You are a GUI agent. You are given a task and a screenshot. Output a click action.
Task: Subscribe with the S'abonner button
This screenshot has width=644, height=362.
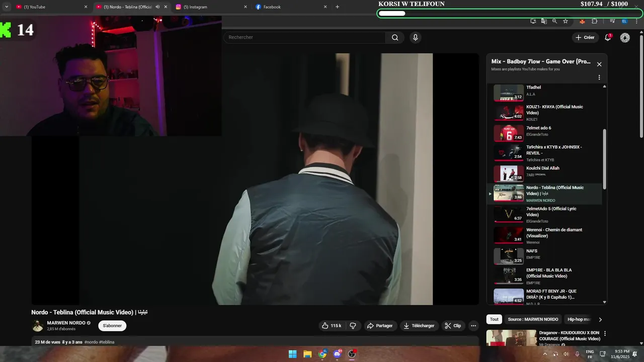[112, 326]
